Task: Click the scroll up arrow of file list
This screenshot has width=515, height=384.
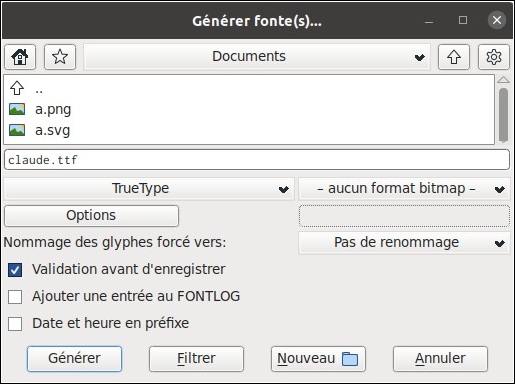Action: (503, 80)
